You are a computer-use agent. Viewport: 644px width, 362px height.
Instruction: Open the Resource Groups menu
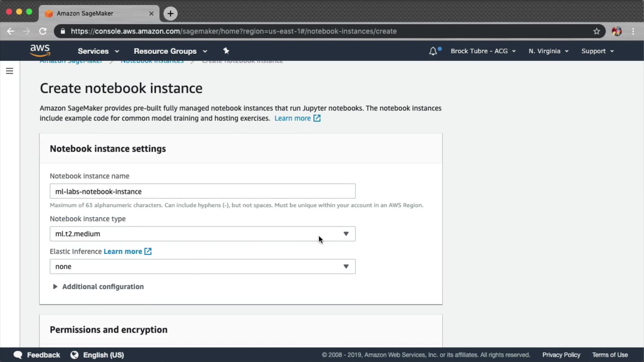click(x=170, y=51)
